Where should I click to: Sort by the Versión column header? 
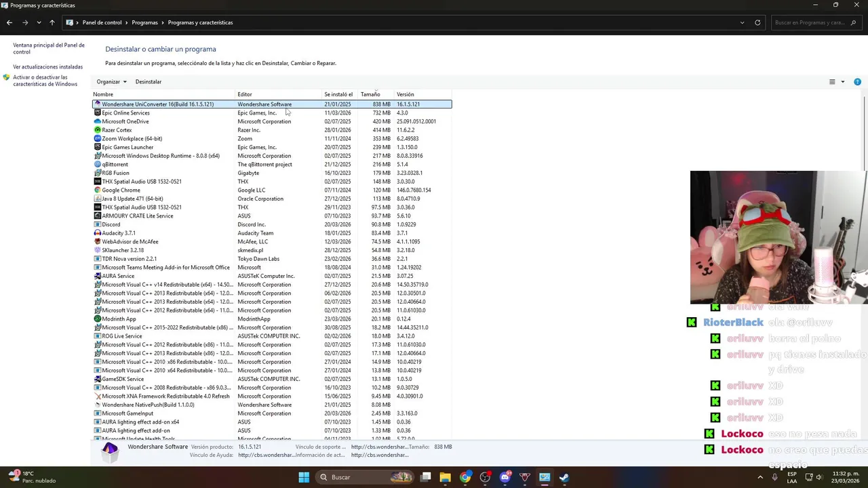point(423,94)
